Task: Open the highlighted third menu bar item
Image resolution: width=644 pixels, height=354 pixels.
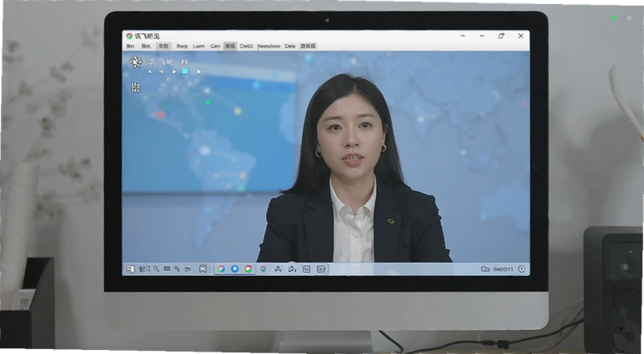Action: click(x=163, y=46)
